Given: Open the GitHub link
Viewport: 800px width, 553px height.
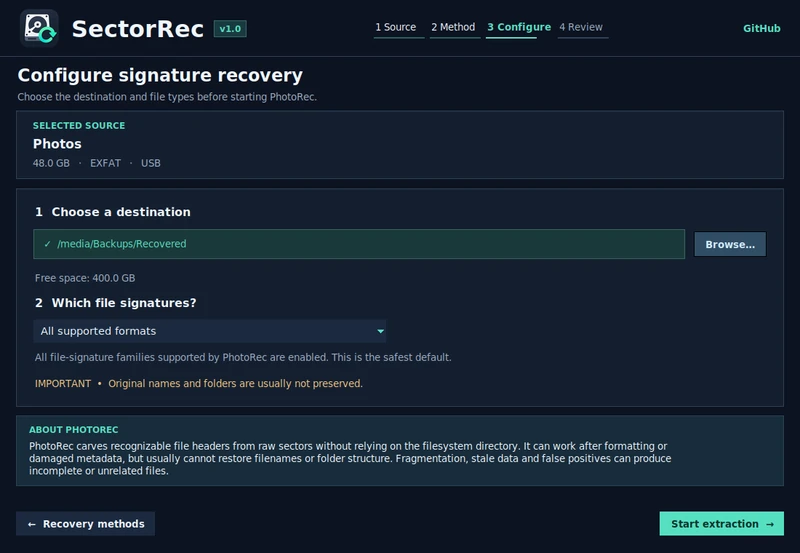Looking at the screenshot, I should 761,29.
